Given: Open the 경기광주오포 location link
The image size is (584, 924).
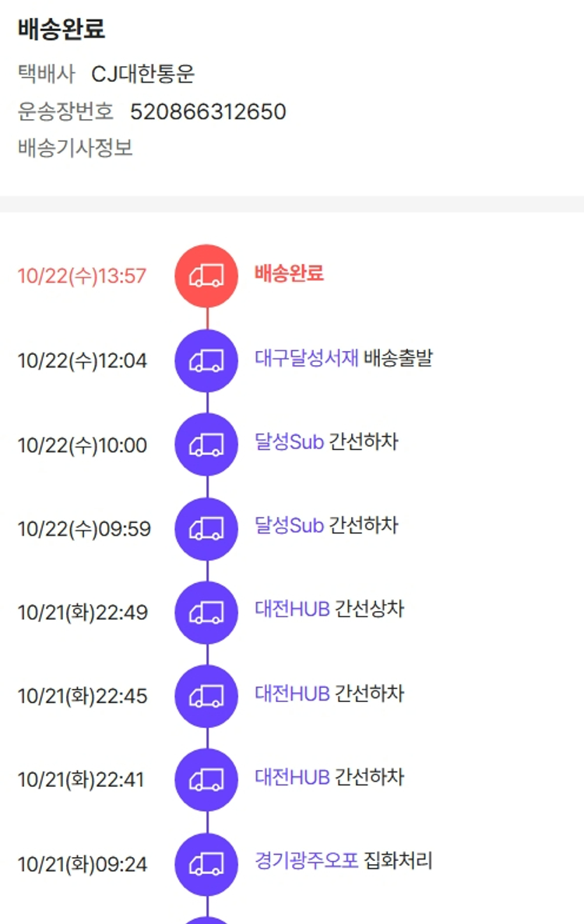Looking at the screenshot, I should click(306, 861).
